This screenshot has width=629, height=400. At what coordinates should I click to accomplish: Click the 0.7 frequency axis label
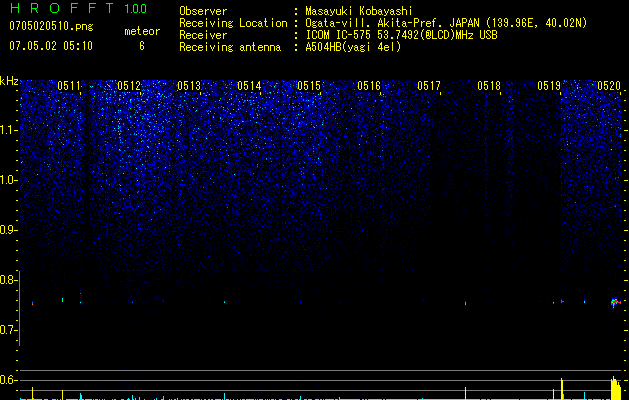pos(8,330)
